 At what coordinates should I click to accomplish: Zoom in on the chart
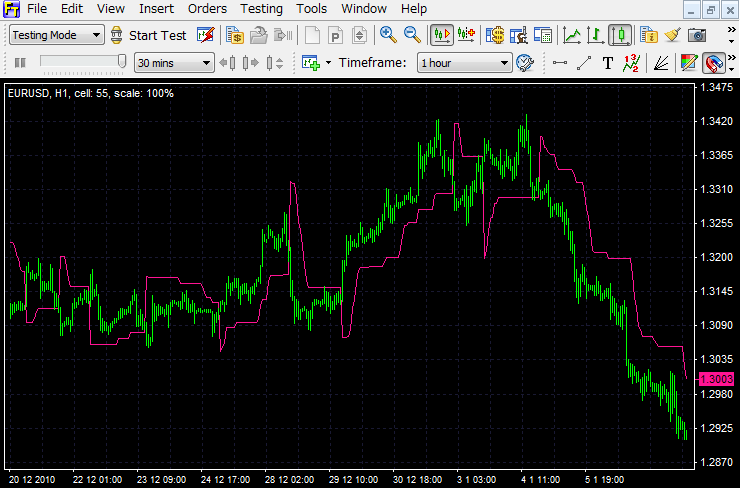click(x=388, y=35)
